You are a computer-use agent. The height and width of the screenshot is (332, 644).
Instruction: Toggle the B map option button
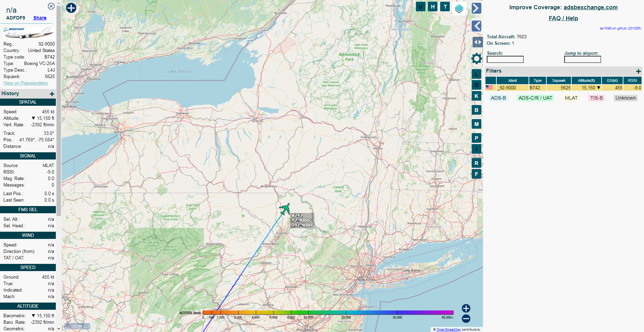click(x=476, y=110)
